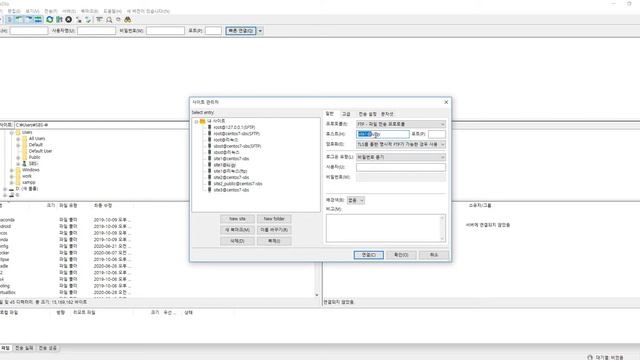Click the binoculars file search icon
The image size is (640, 360).
(128, 20)
